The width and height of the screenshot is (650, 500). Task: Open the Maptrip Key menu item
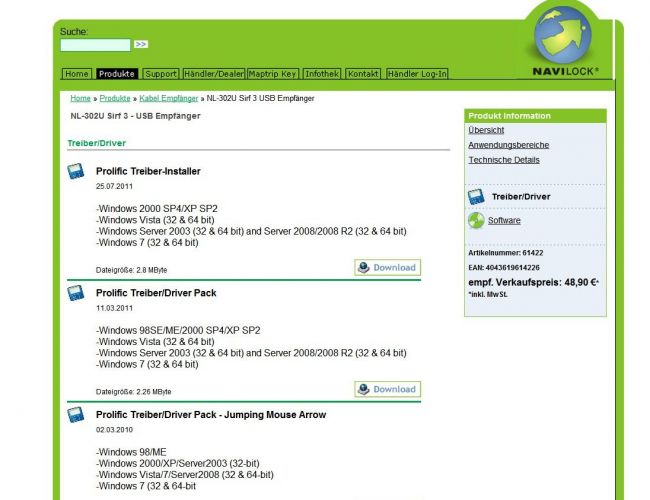(x=272, y=74)
